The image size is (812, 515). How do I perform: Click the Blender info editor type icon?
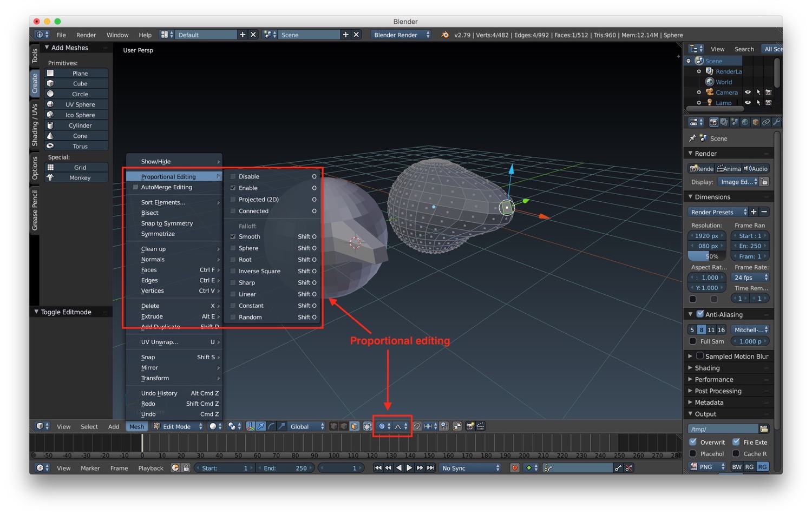pos(42,35)
